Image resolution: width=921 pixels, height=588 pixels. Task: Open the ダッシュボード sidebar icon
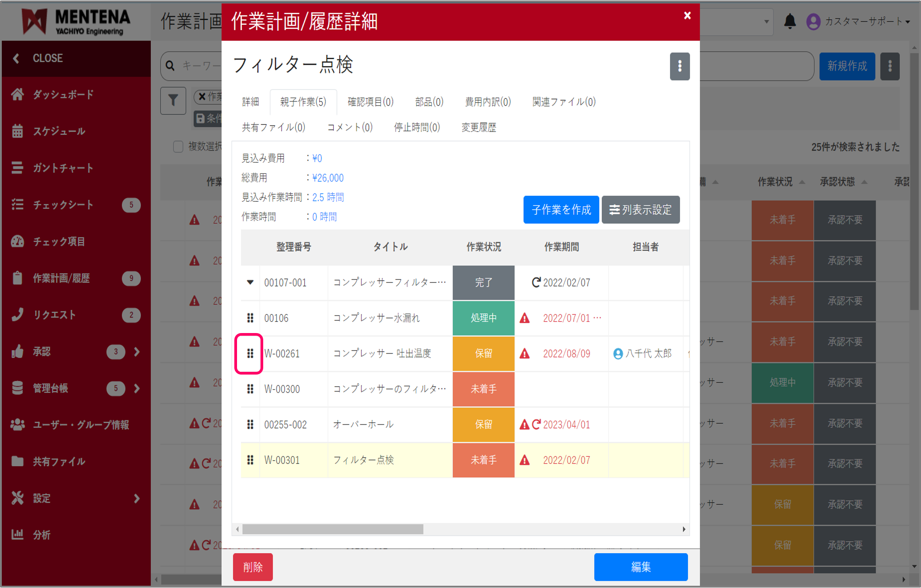[x=18, y=94]
